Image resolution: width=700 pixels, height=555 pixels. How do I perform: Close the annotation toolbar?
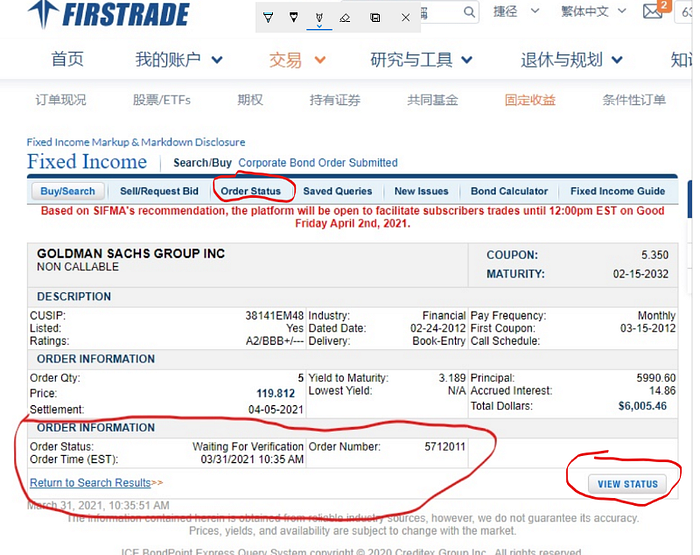[405, 18]
